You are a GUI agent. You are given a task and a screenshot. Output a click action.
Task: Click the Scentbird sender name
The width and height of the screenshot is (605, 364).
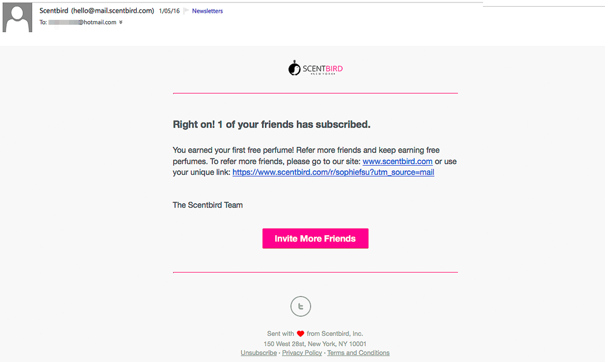pyautogui.click(x=54, y=11)
